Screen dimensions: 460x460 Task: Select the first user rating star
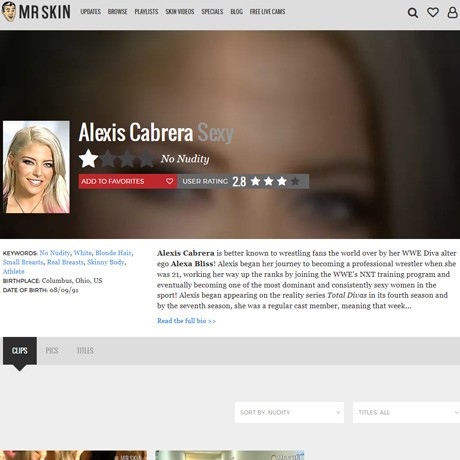click(x=256, y=181)
